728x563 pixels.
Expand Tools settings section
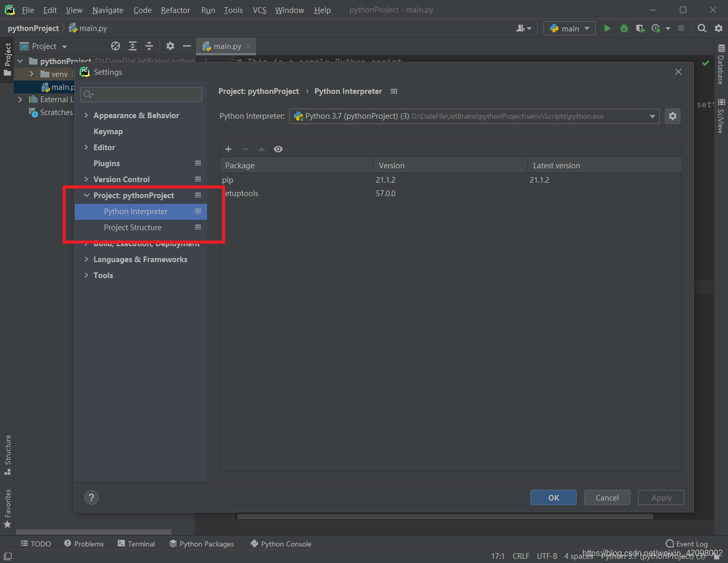pos(86,276)
